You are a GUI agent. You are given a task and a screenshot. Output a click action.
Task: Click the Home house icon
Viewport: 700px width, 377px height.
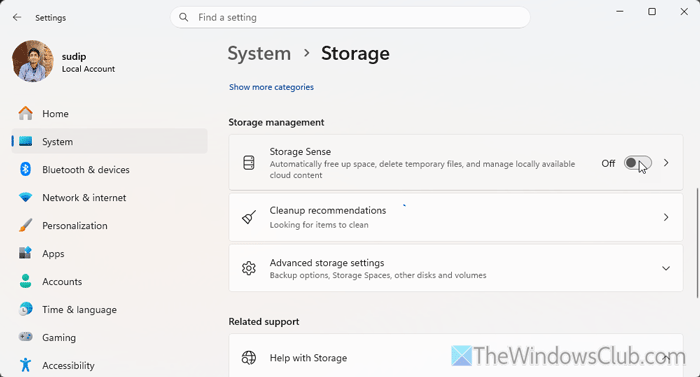coord(25,113)
